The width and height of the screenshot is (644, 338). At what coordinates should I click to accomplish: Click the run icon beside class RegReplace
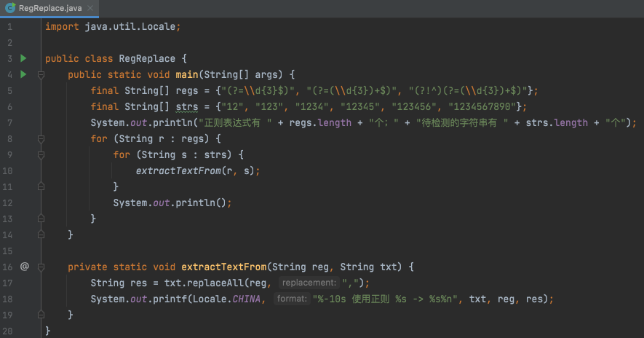(x=24, y=58)
